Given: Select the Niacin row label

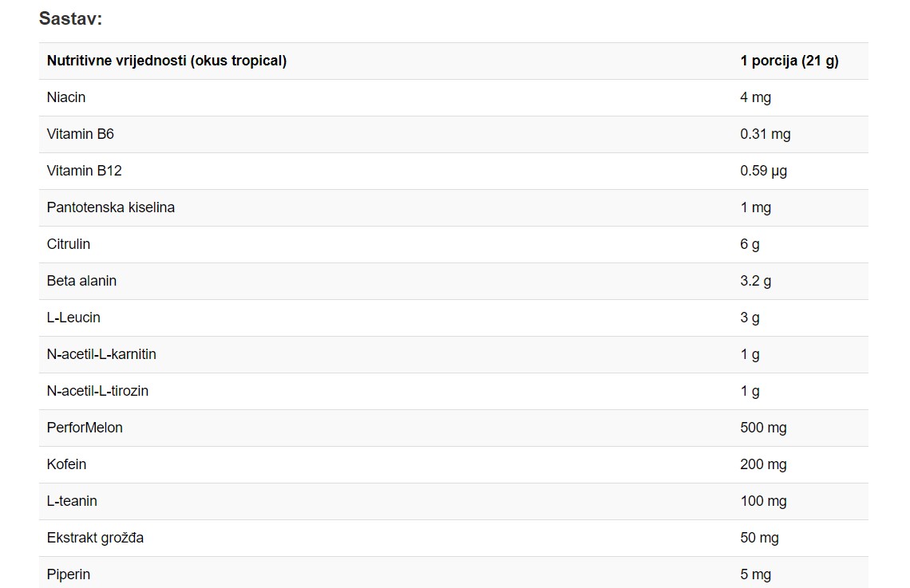Looking at the screenshot, I should coord(66,97).
